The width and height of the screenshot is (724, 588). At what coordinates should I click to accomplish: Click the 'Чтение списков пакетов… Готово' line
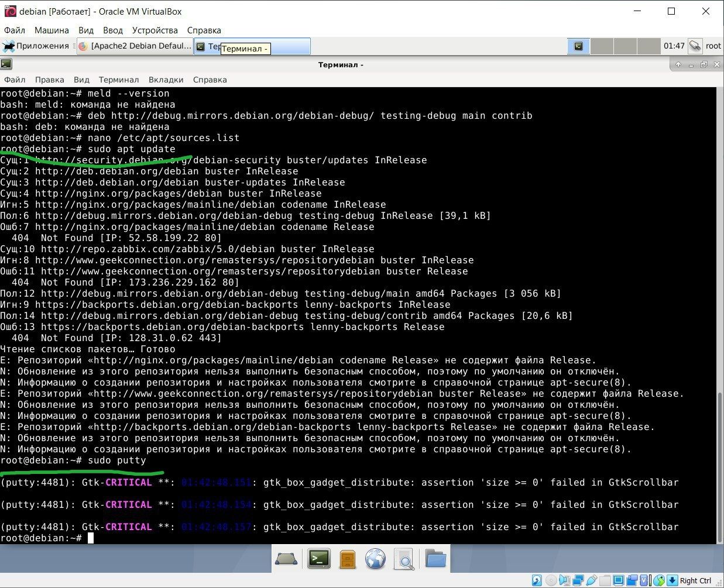[x=88, y=349]
